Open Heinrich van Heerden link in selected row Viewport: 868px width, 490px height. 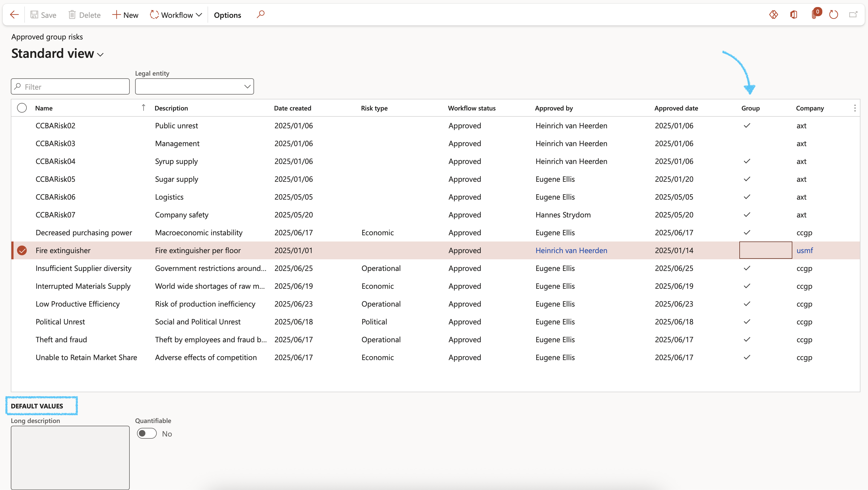(571, 250)
